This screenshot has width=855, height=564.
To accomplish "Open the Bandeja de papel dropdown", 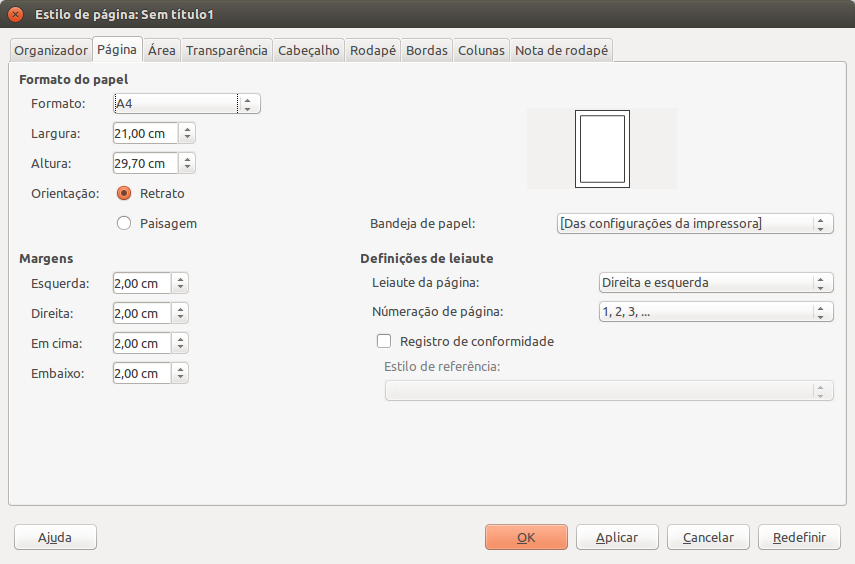I will click(x=695, y=224).
